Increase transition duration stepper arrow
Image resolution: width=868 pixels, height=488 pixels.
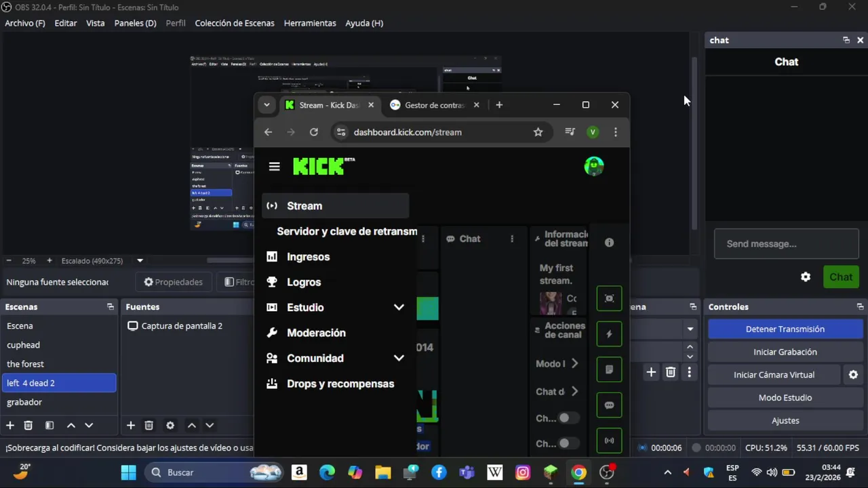point(690,347)
